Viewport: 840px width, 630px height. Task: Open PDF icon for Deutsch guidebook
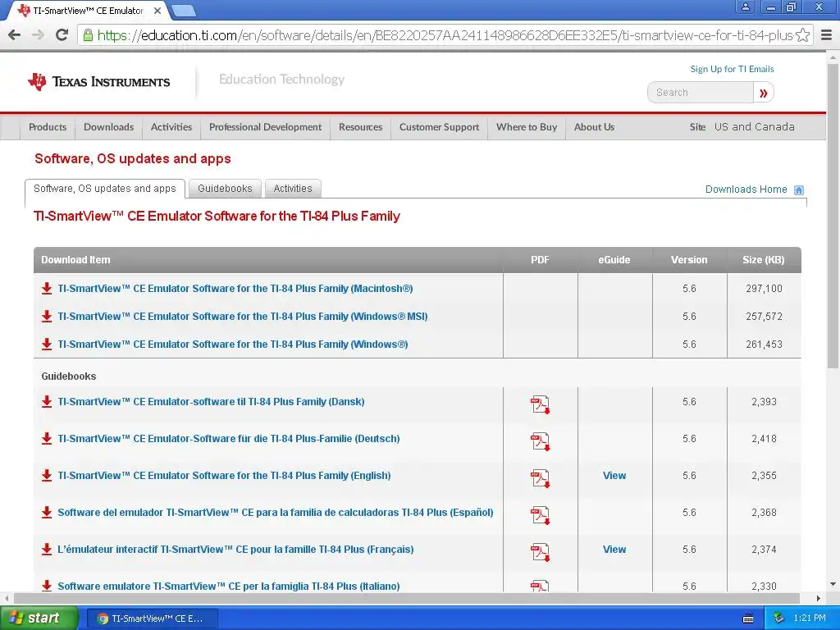pos(540,441)
